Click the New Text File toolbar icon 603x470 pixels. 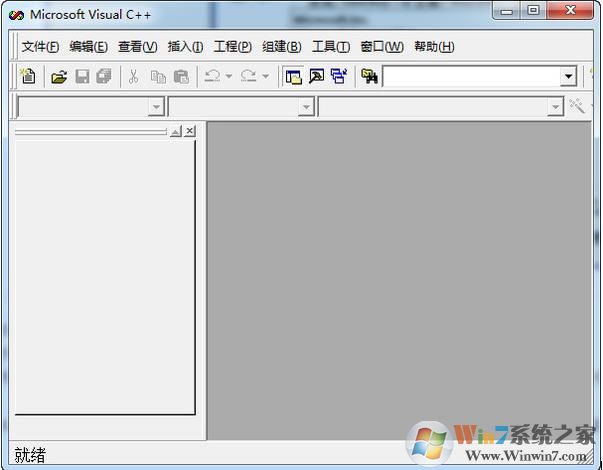pyautogui.click(x=28, y=76)
